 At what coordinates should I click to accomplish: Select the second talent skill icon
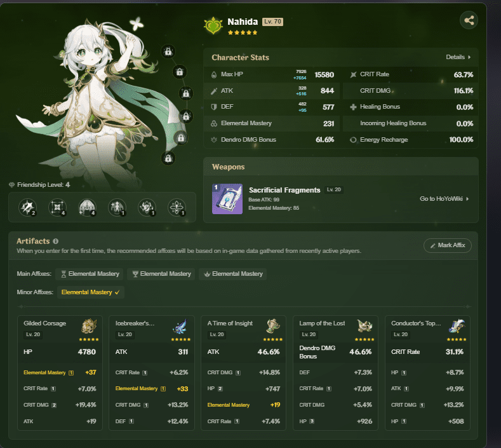tap(57, 207)
